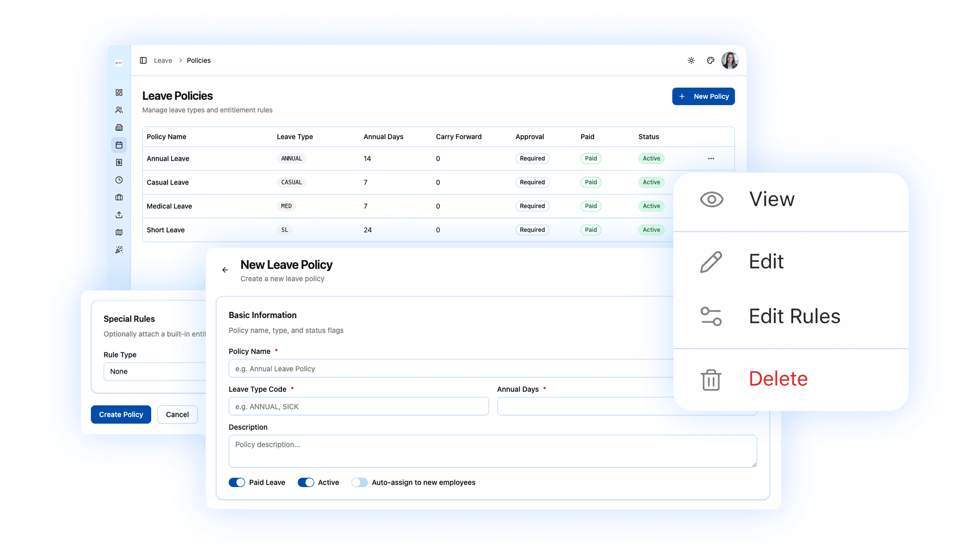This screenshot has height=553, width=980.
Task: Open the Company/Organization sidebar icon
Action: (119, 127)
